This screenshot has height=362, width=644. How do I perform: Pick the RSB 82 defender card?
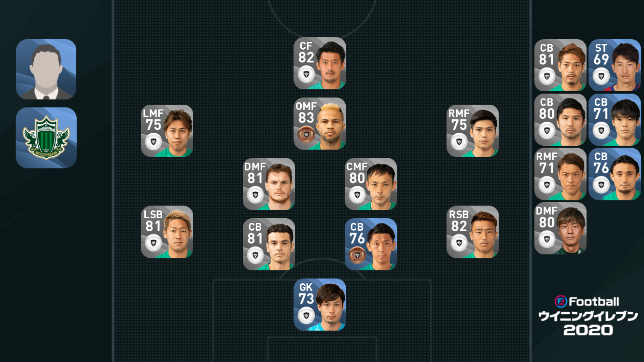(473, 232)
